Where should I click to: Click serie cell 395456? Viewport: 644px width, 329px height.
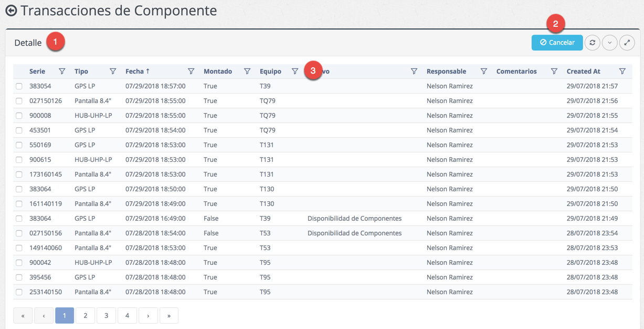coord(40,277)
